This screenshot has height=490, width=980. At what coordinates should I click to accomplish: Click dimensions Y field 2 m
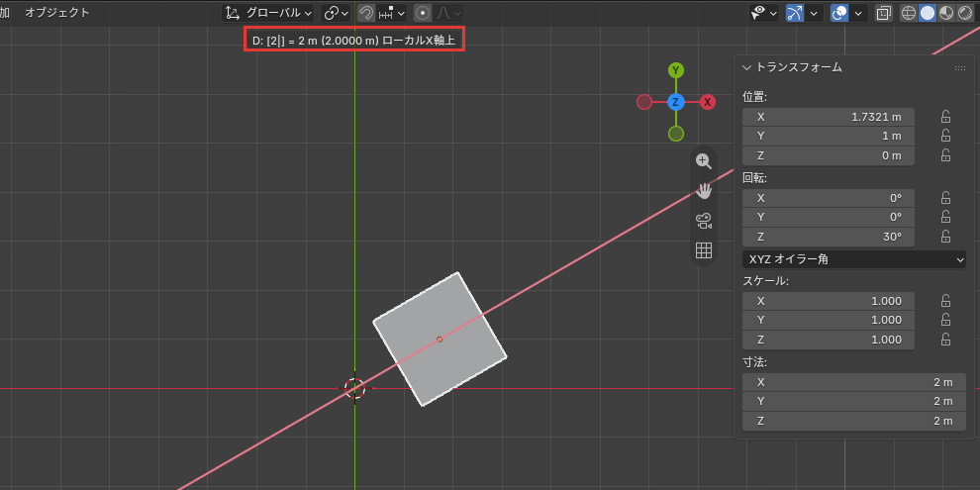click(x=854, y=401)
